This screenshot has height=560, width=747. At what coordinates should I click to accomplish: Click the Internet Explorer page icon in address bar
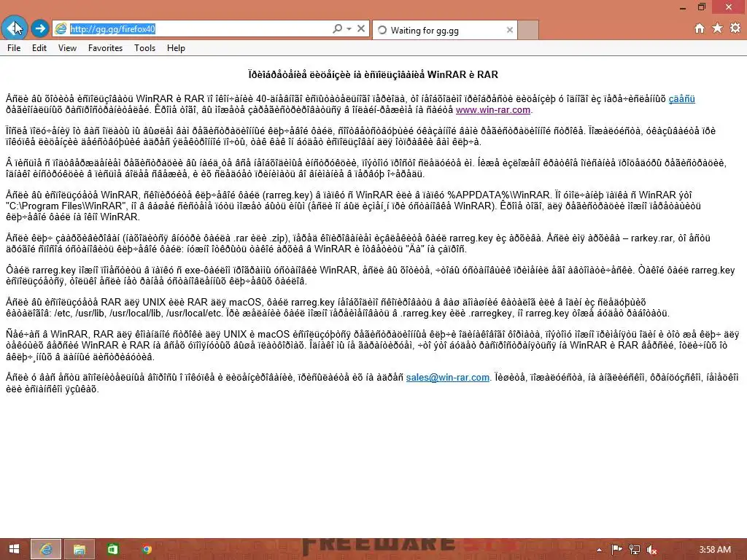(x=61, y=29)
